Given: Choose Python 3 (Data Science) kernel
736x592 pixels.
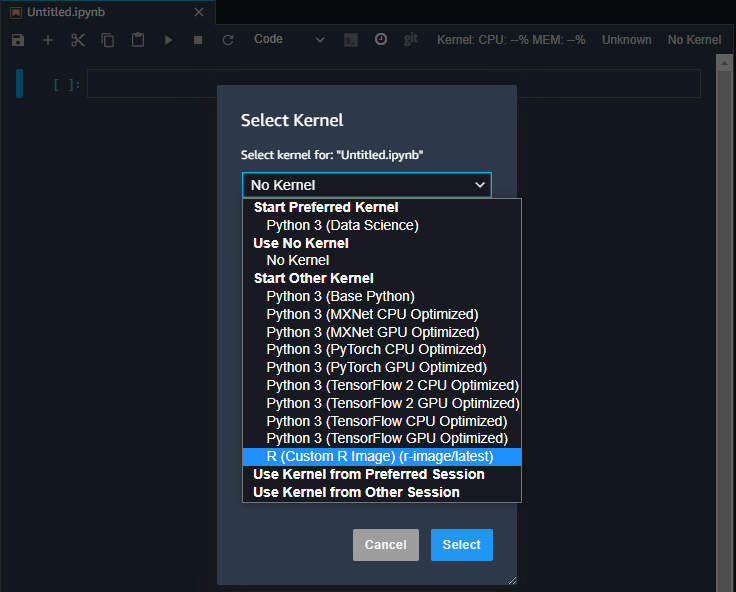Looking at the screenshot, I should coord(342,225).
